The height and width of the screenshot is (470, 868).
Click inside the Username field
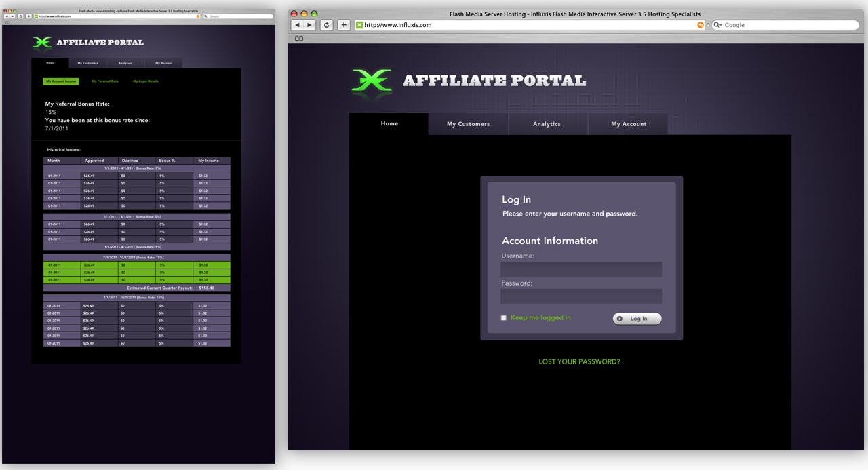pos(580,269)
